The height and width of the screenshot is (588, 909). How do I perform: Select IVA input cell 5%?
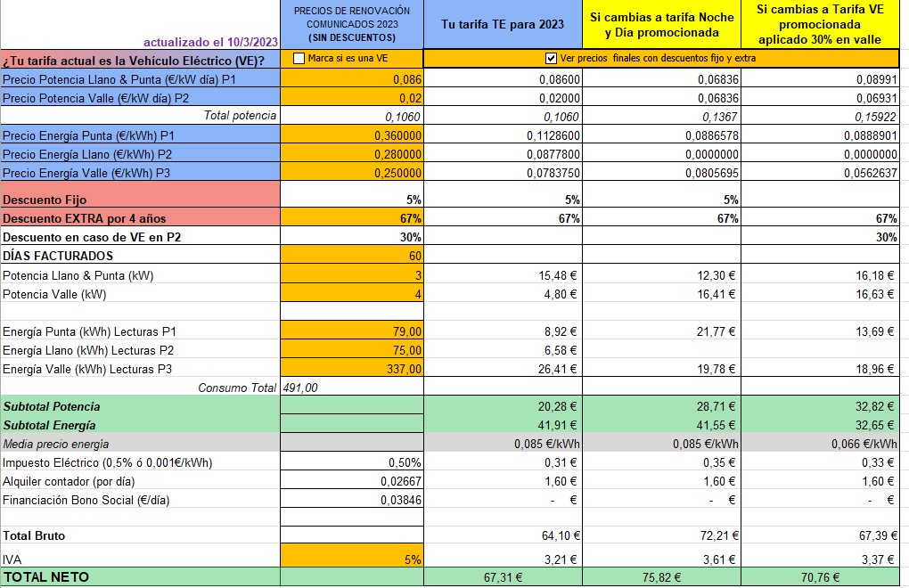pyautogui.click(x=352, y=556)
